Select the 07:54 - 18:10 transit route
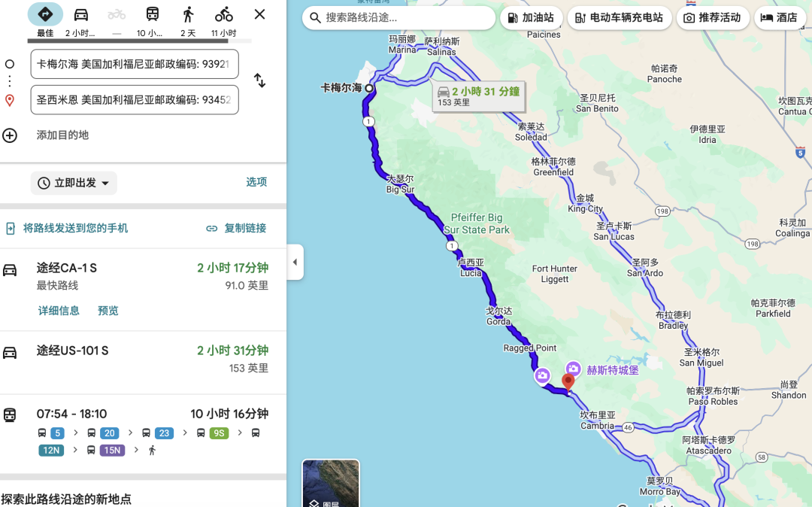The image size is (812, 507). click(x=143, y=434)
